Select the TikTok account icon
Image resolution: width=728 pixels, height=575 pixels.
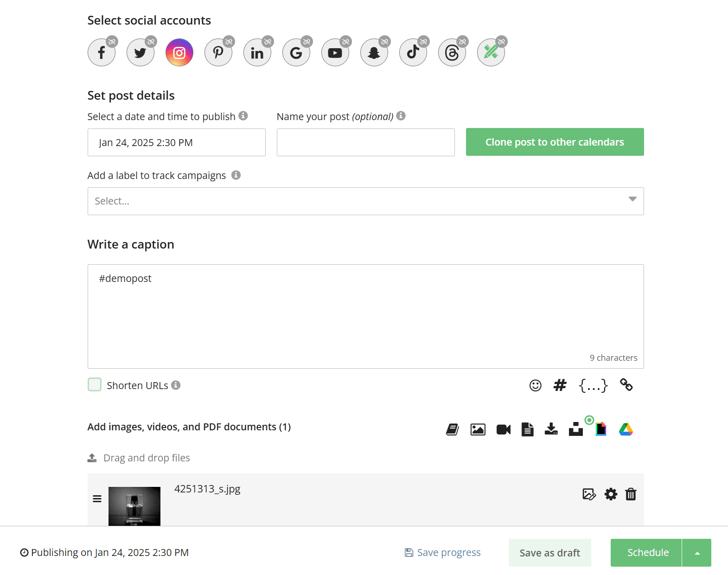(x=413, y=52)
